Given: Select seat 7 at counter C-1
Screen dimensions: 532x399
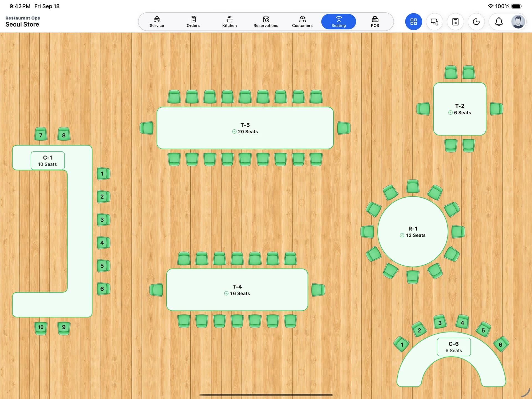Looking at the screenshot, I should tap(41, 134).
